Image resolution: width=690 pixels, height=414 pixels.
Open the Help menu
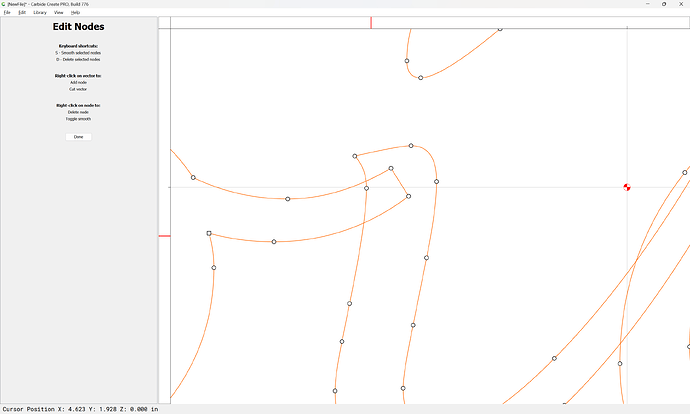tap(75, 12)
